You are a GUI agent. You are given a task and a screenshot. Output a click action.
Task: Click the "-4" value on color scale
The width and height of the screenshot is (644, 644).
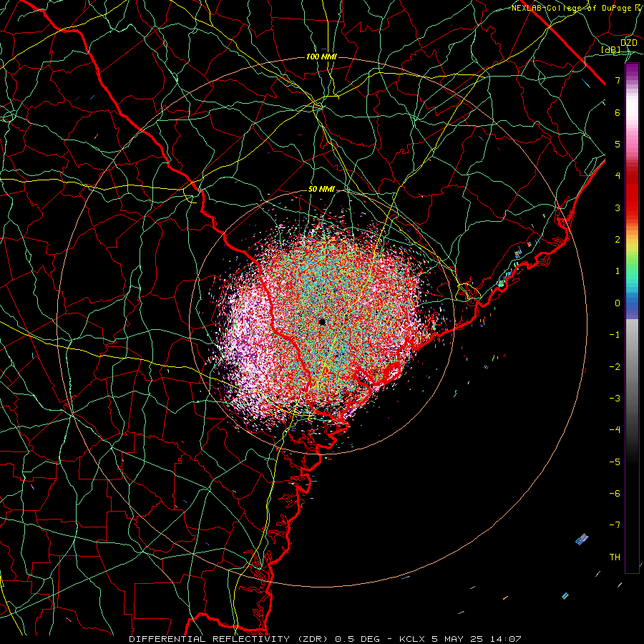[615, 429]
